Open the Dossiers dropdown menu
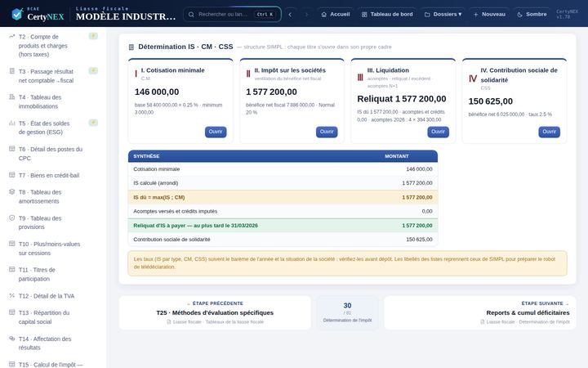This screenshot has width=588, height=368. (443, 14)
